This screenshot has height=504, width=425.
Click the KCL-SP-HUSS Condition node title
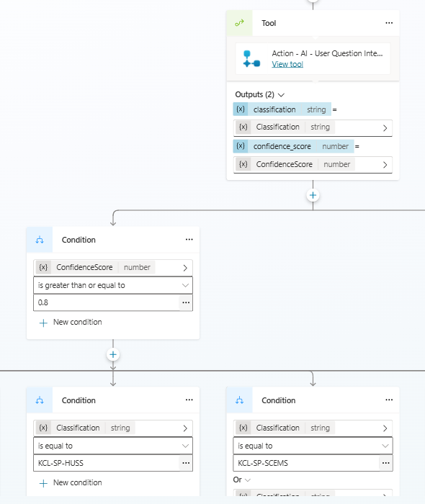[79, 400]
